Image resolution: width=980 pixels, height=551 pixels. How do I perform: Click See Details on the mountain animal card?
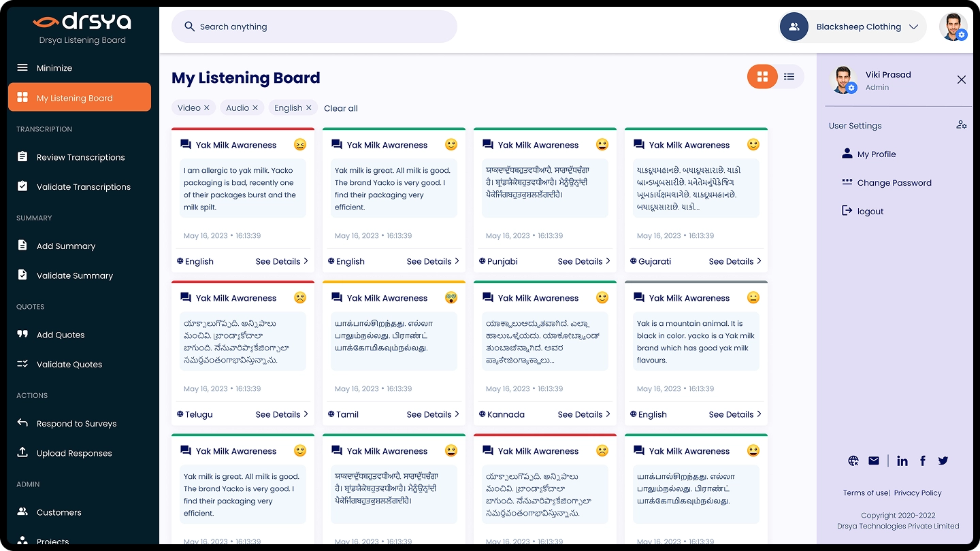735,414
